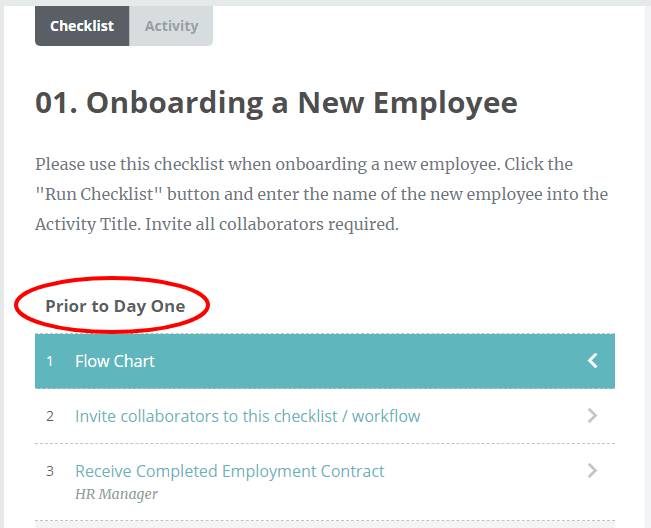Select the grey step row at bottom
Image resolution: width=651 pixels, height=528 pixels.
pos(325,524)
